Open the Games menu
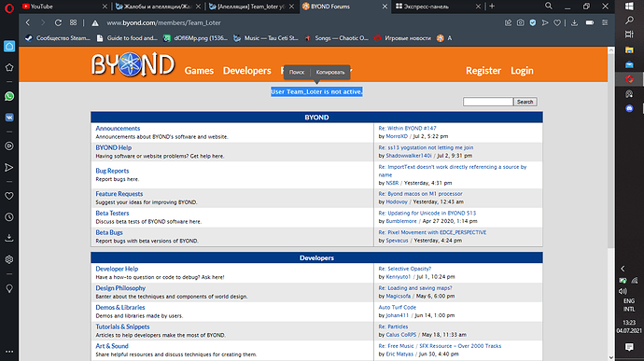The height and width of the screenshot is (361, 644). 199,71
